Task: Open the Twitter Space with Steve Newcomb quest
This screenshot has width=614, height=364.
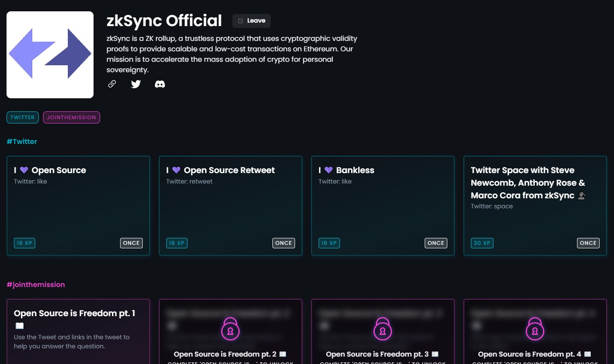Action: point(535,206)
